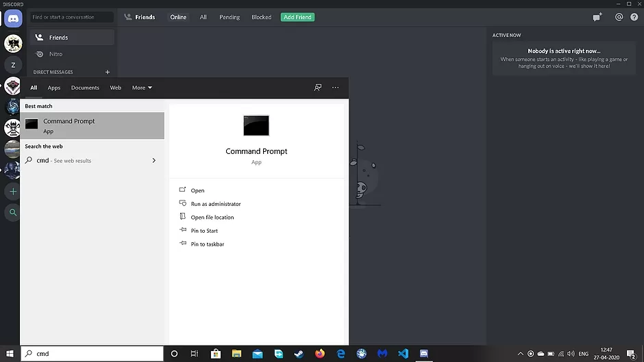
Task: Open the New Group DM icon
Action: click(597, 17)
